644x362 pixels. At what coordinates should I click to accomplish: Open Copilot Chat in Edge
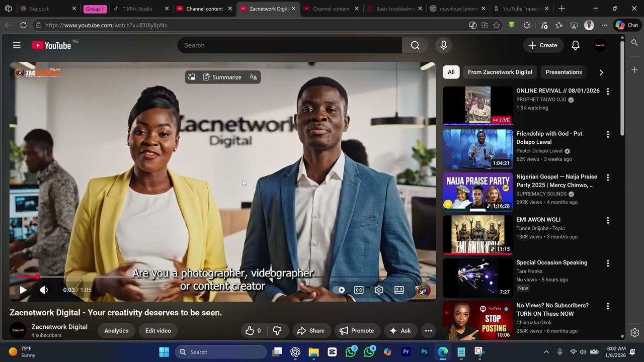(627, 25)
